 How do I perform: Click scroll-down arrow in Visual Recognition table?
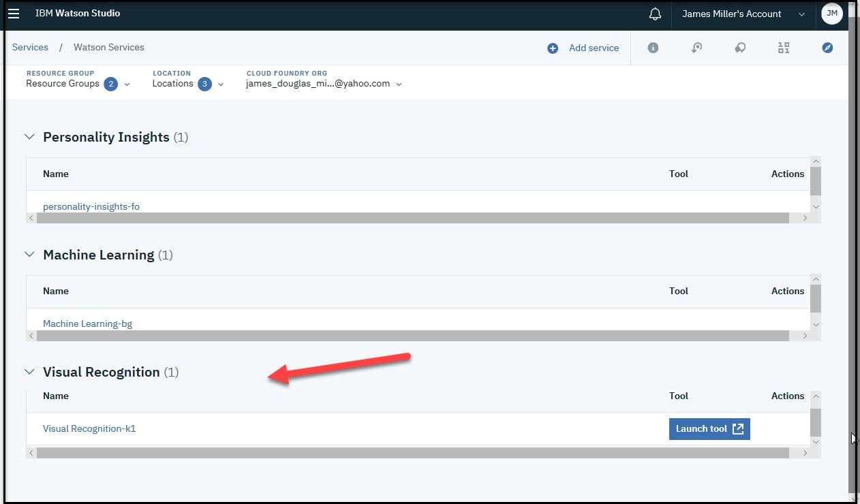click(816, 442)
